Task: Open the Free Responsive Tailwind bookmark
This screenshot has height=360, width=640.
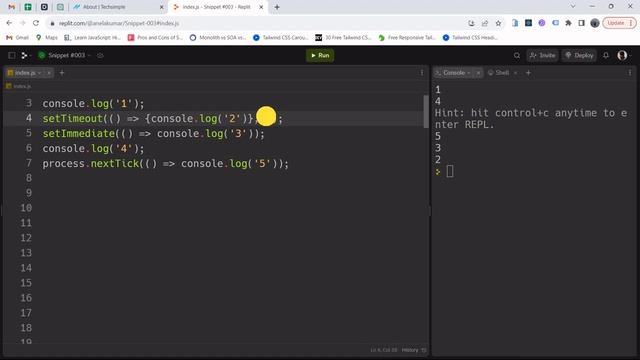Action: tap(407, 38)
